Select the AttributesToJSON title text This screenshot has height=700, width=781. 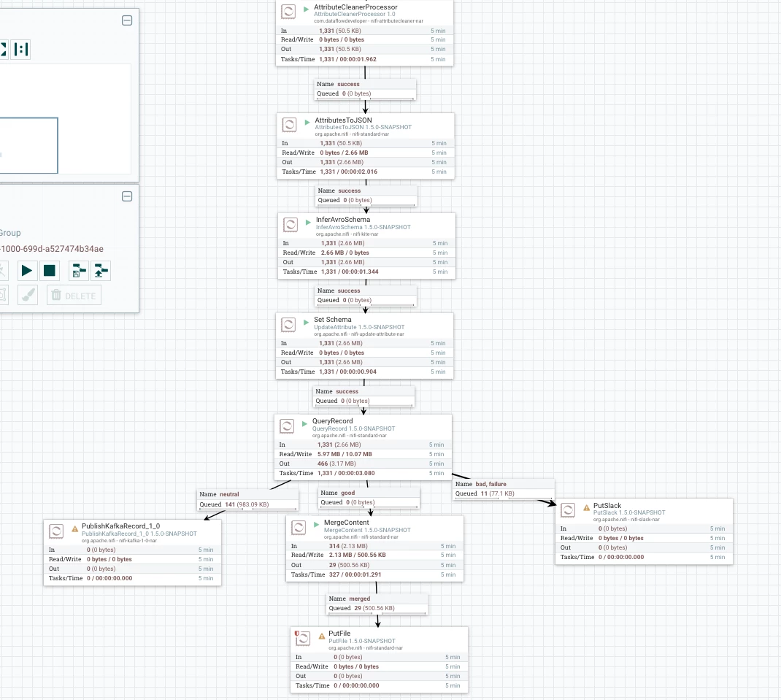(343, 120)
